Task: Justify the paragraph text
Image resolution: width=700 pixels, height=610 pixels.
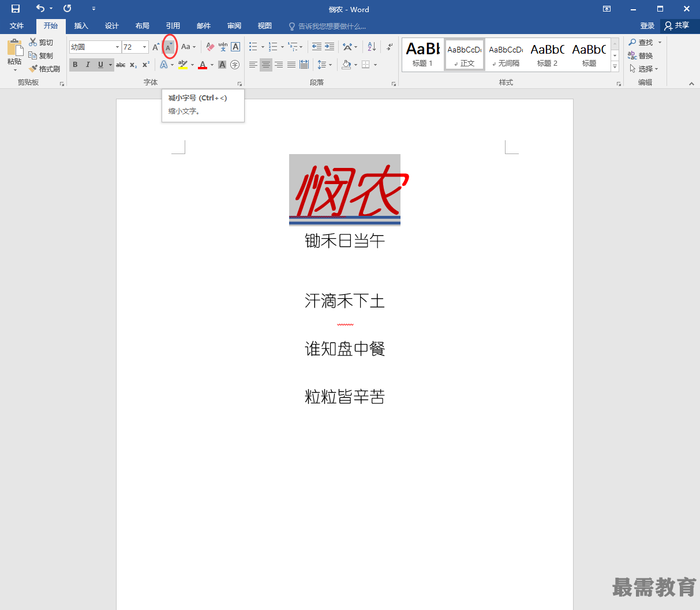Action: [x=291, y=65]
